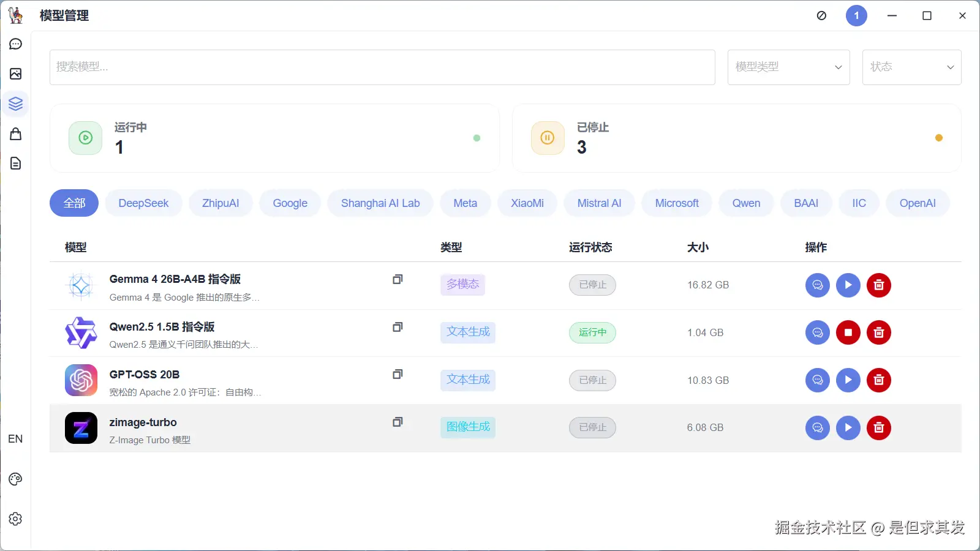Image resolution: width=980 pixels, height=551 pixels.
Task: Filter models by Mistral AI
Action: (x=600, y=203)
